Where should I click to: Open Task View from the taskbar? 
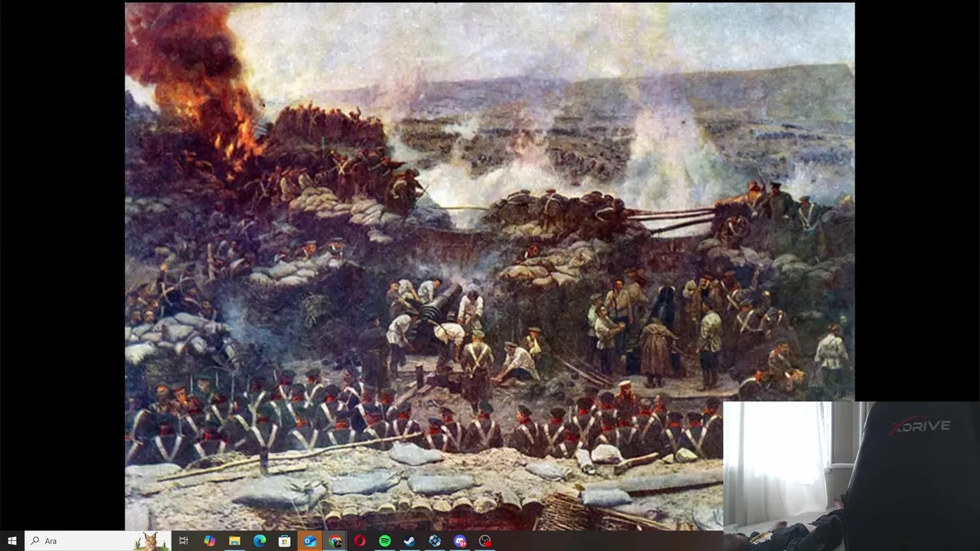point(184,541)
